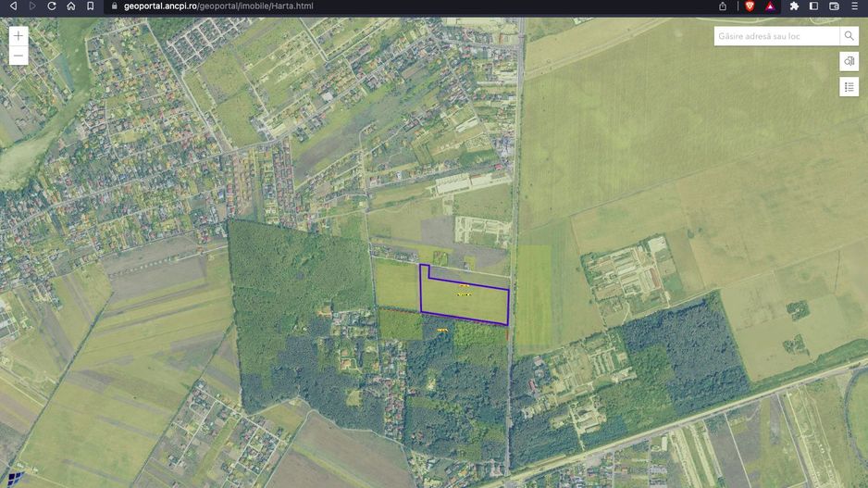Zoom out of the map
The width and height of the screenshot is (868, 488).
coord(19,56)
